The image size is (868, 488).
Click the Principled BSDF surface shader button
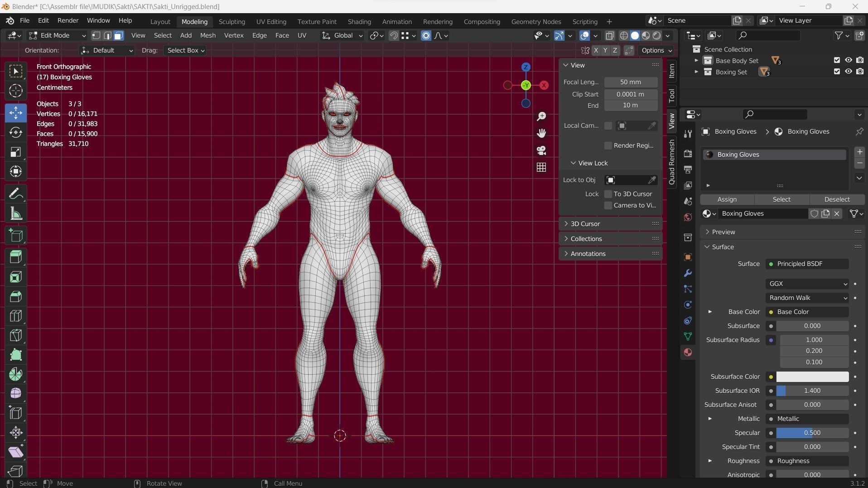807,264
